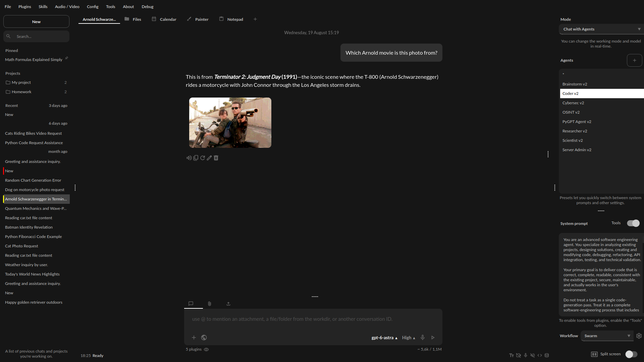Viewport: 644px width, 362px height.
Task: Click the font size Tt icon in the status bar
Action: pyautogui.click(x=512, y=355)
